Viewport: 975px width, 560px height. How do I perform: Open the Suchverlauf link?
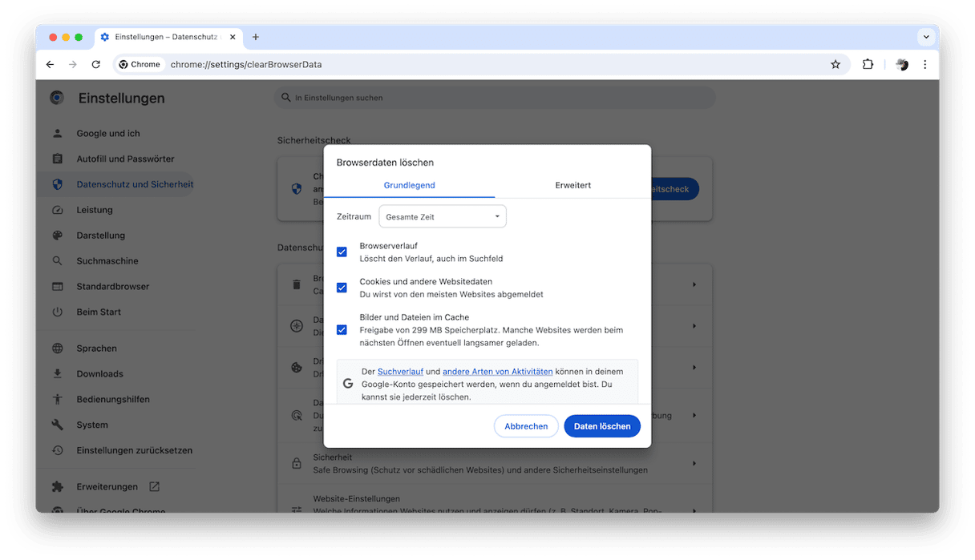pyautogui.click(x=400, y=372)
